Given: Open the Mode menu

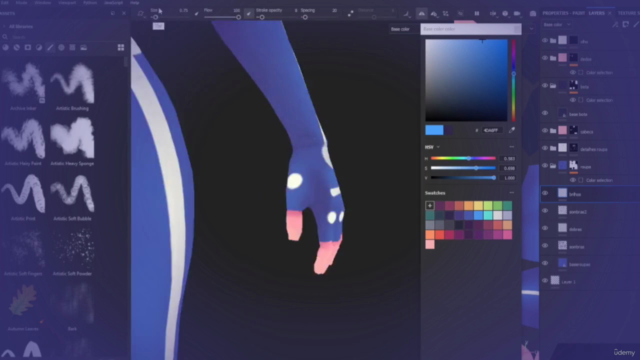Looking at the screenshot, I should 21,3.
